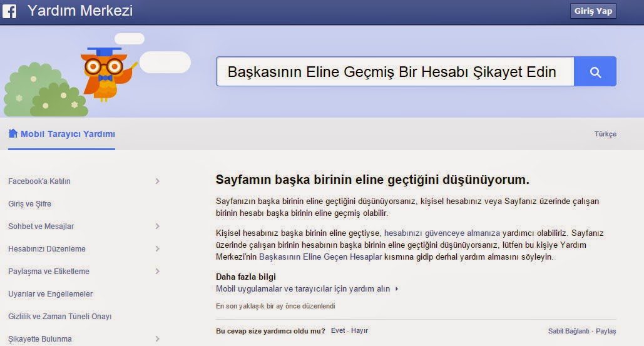Expand the Facebook'a Katılın chevron

tap(157, 181)
